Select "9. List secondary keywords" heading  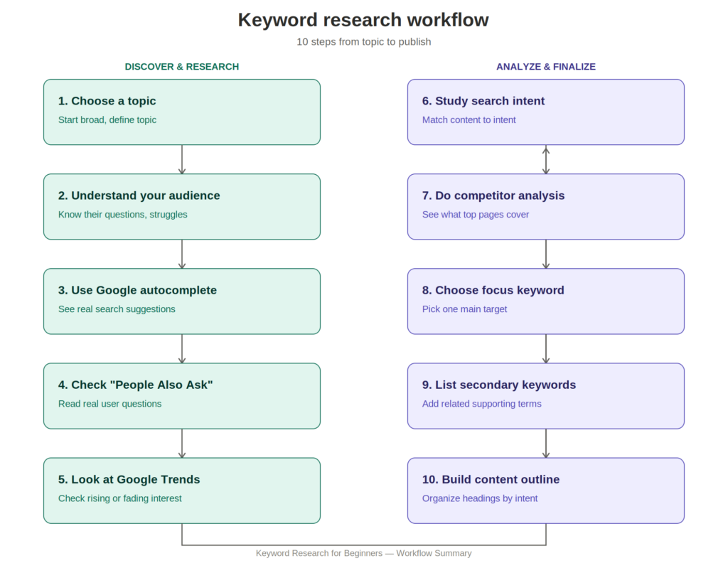click(x=498, y=385)
